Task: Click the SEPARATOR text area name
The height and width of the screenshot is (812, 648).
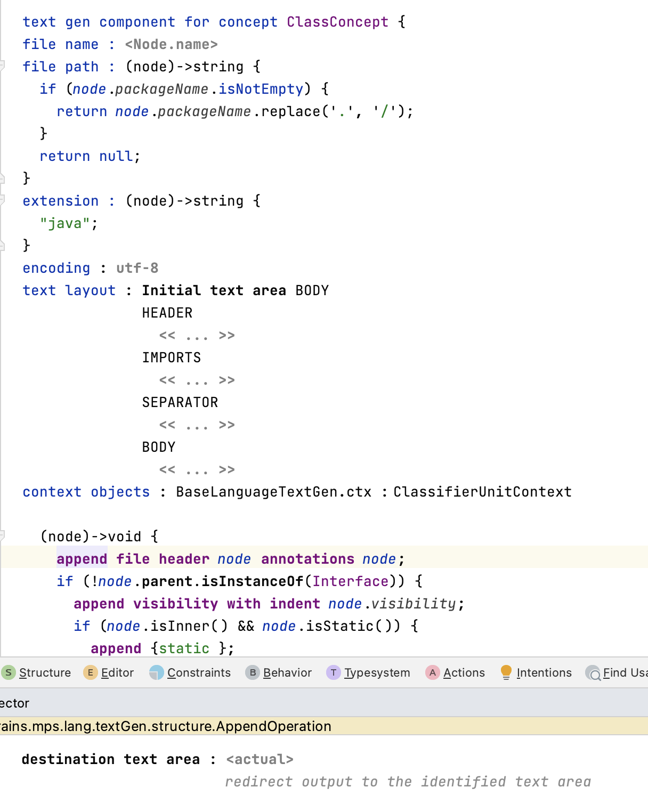Action: [180, 402]
